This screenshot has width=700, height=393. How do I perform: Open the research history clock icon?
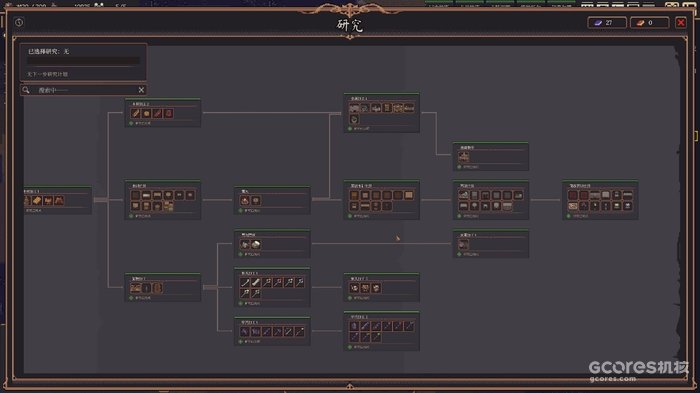19,22
